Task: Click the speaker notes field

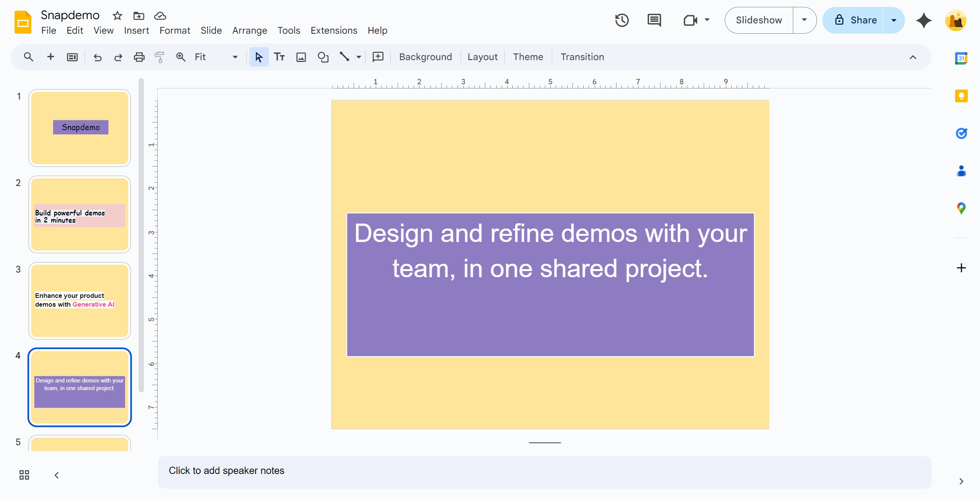Action: point(544,472)
